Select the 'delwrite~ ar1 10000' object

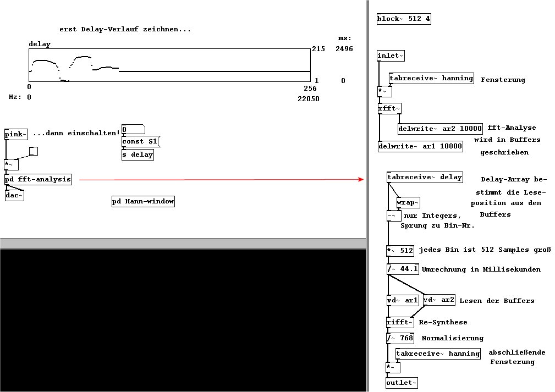point(420,147)
